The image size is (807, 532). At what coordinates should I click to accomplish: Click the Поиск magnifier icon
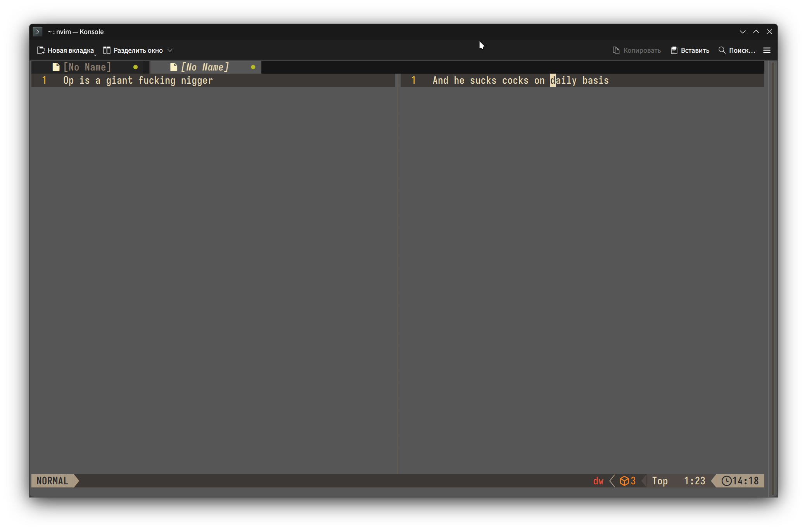click(x=722, y=50)
